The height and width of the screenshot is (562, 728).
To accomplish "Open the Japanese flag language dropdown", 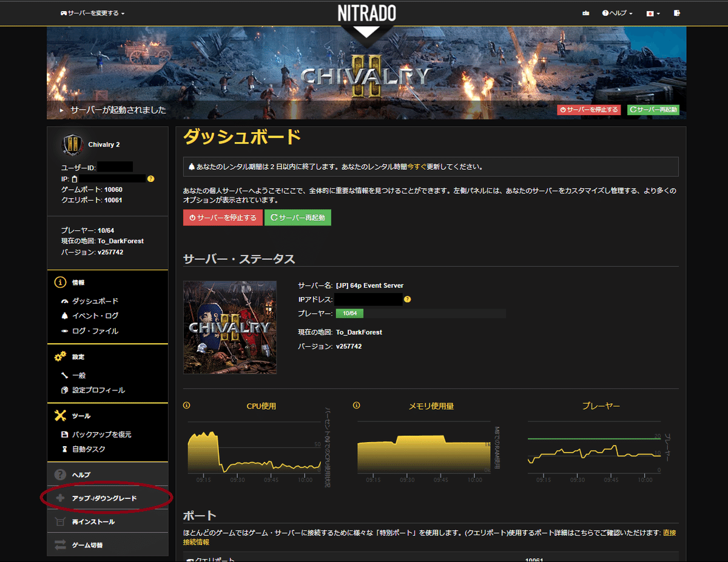I will coord(653,13).
